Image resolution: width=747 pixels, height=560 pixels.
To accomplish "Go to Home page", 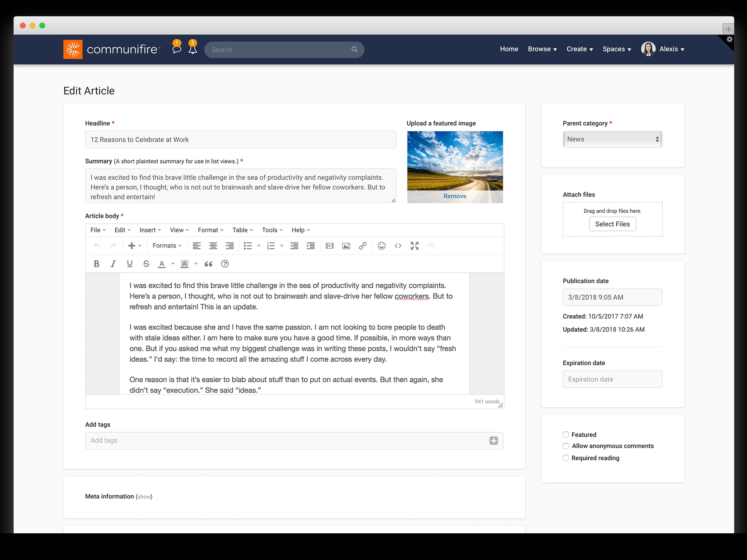I will (509, 49).
